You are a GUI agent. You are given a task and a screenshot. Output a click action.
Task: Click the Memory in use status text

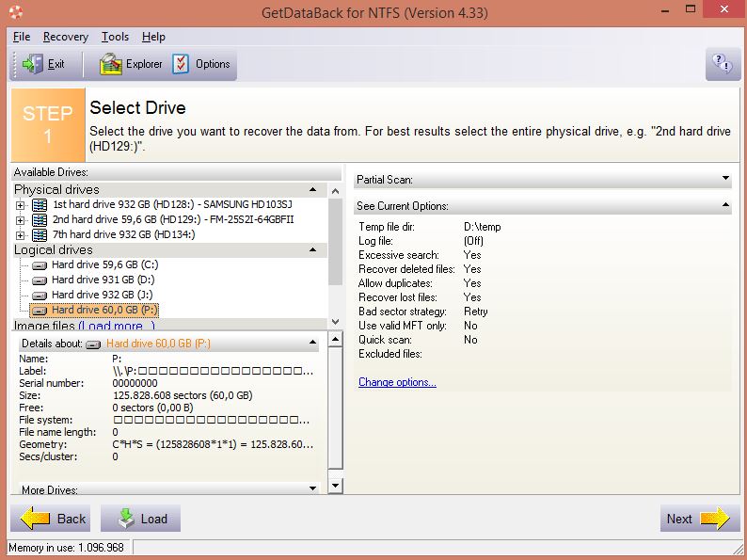point(66,548)
